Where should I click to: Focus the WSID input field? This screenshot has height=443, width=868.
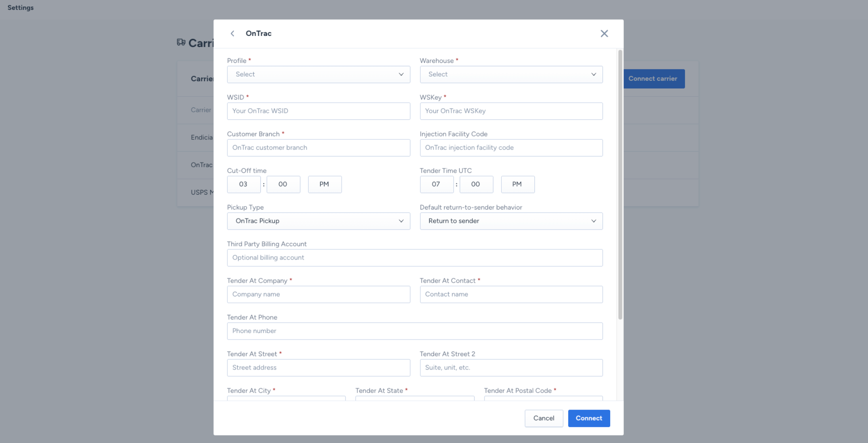coord(318,111)
